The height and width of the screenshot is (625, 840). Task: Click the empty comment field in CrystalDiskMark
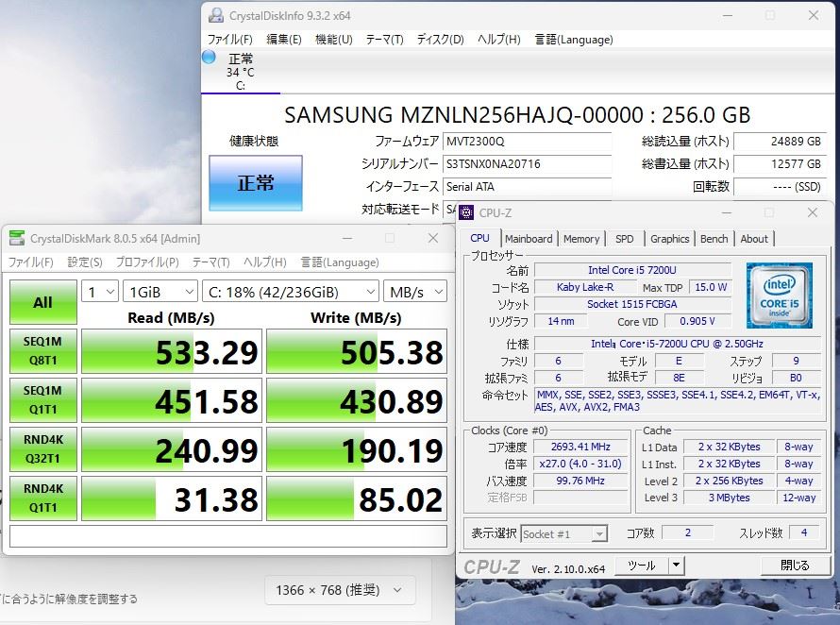click(228, 536)
